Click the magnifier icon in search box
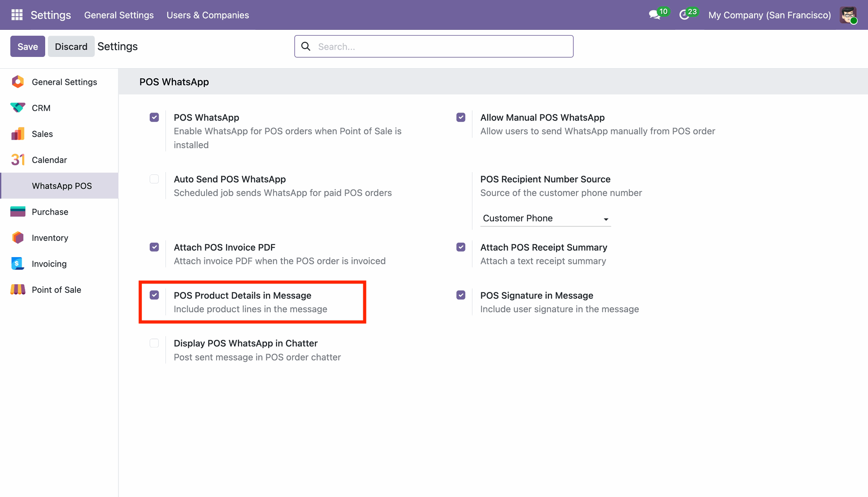 306,47
